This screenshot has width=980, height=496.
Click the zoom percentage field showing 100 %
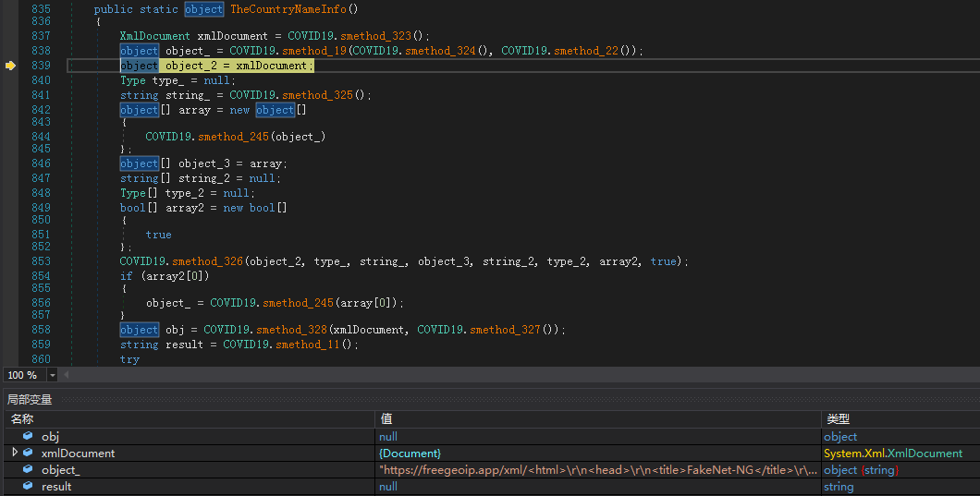tap(25, 375)
